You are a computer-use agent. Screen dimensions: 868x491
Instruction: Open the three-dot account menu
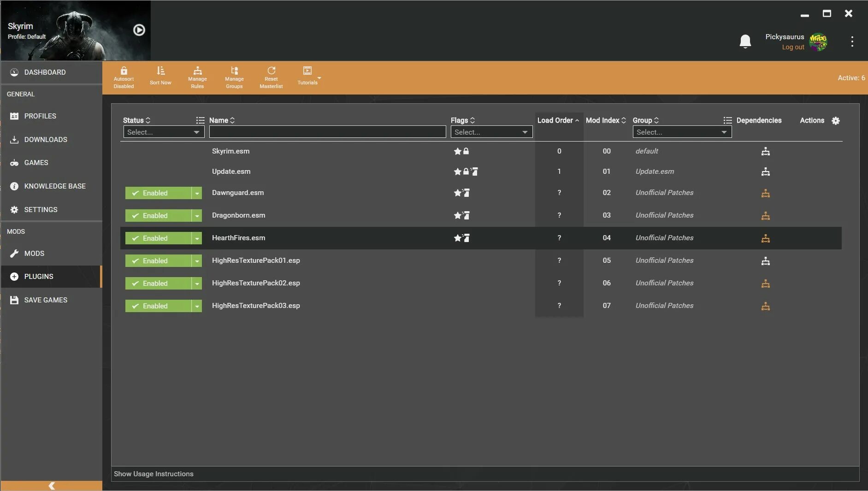pos(852,41)
